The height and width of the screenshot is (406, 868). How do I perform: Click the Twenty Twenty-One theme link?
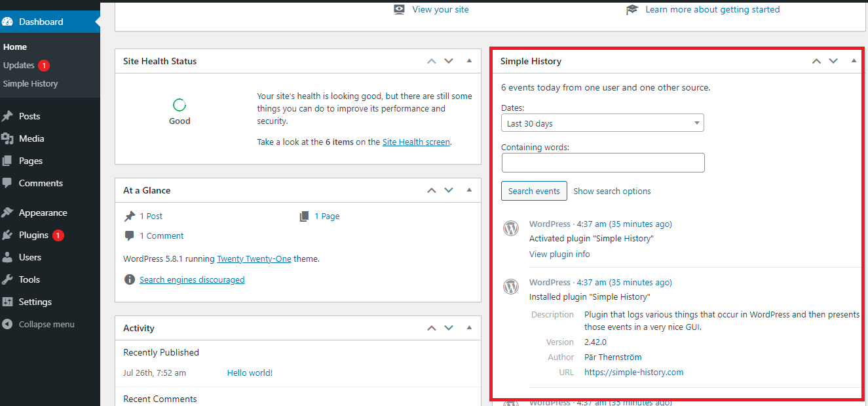pyautogui.click(x=254, y=258)
